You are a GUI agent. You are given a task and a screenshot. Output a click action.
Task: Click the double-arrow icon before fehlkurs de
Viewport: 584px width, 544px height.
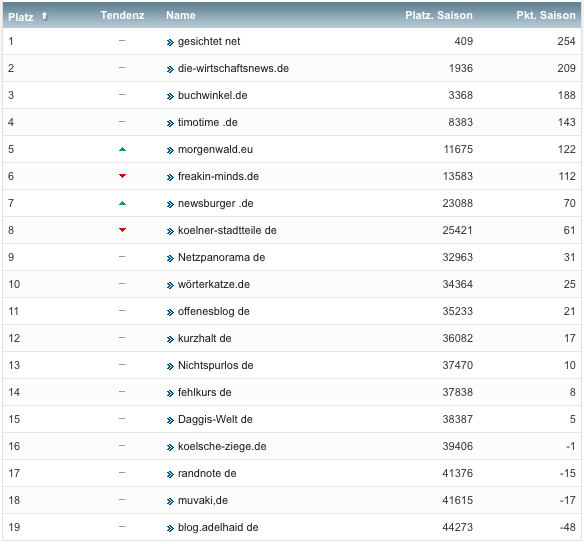coord(170,394)
